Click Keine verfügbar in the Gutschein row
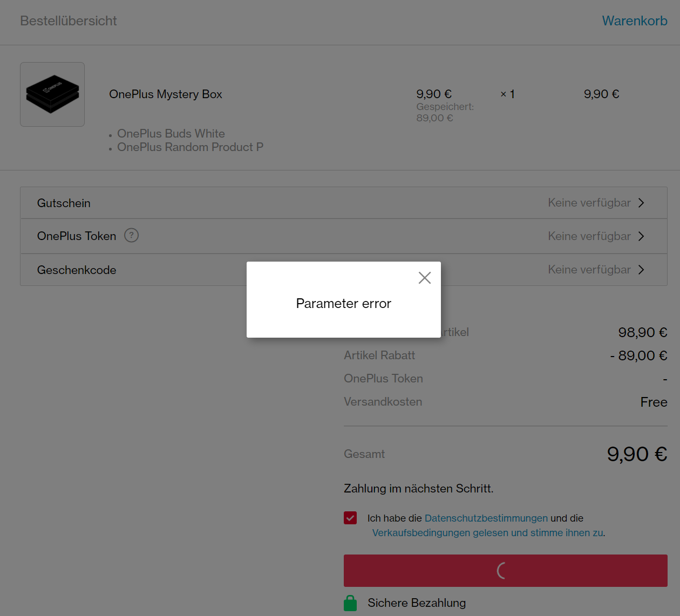This screenshot has width=680, height=616. click(x=589, y=202)
